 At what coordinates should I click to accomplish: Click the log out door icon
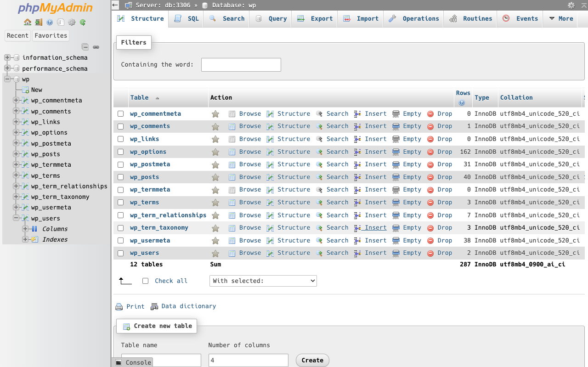[39, 22]
